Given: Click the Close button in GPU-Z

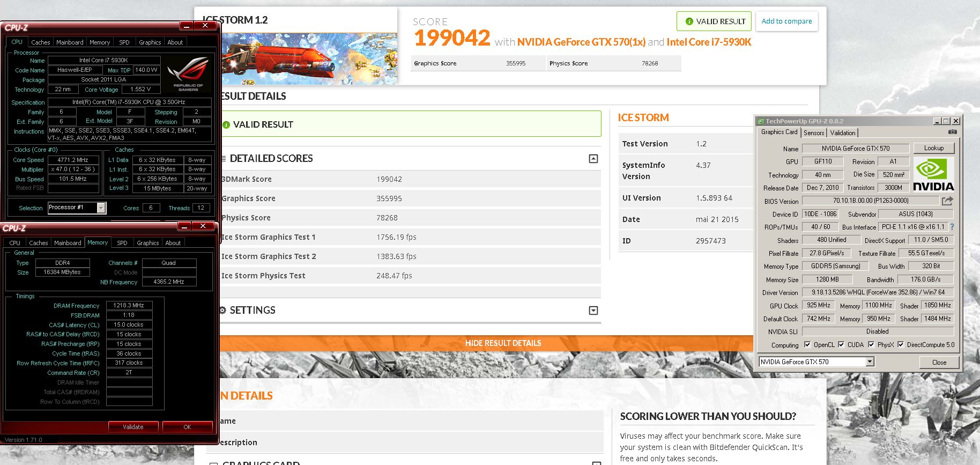Looking at the screenshot, I should [x=939, y=362].
